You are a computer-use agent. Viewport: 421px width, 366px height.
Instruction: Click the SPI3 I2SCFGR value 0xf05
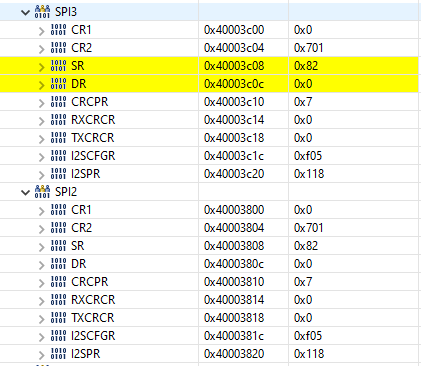pyautogui.click(x=308, y=156)
